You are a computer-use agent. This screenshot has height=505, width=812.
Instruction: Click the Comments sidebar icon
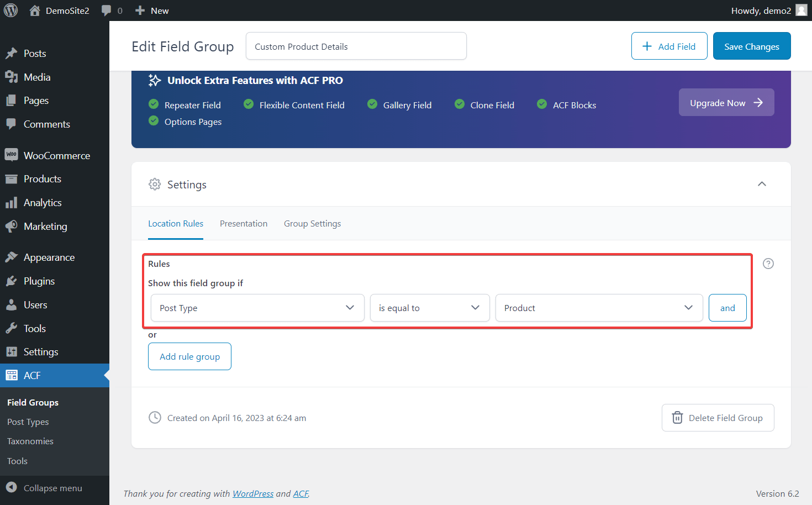(x=12, y=124)
